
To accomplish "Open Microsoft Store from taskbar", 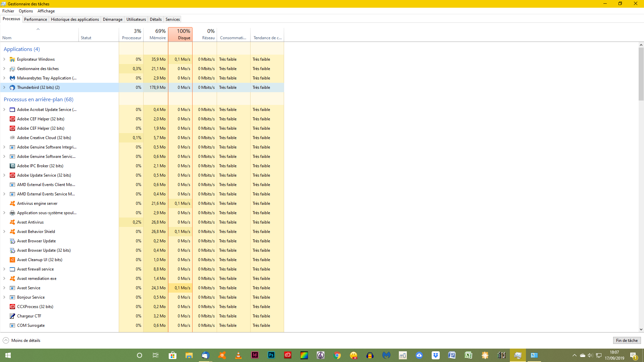I will pos(173,355).
